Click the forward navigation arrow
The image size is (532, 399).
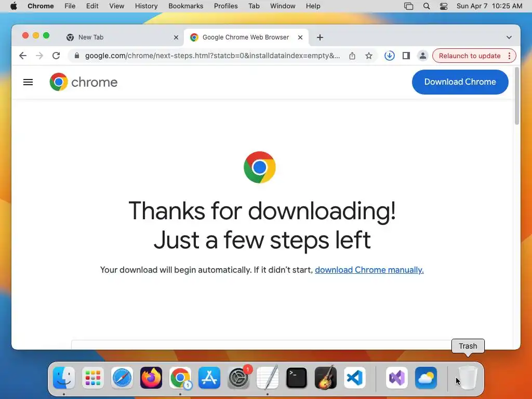point(39,56)
